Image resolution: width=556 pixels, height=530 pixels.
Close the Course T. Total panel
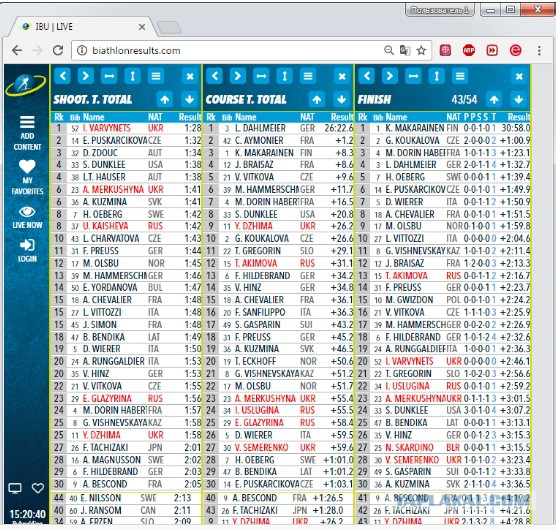342,76
